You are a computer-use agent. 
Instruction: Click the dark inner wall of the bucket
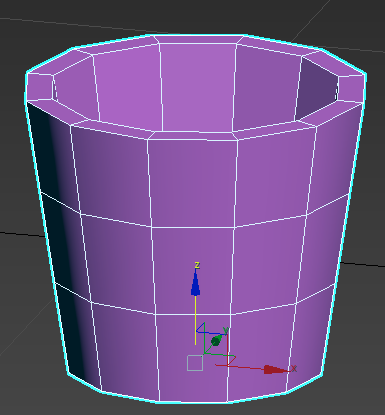(x=317, y=88)
